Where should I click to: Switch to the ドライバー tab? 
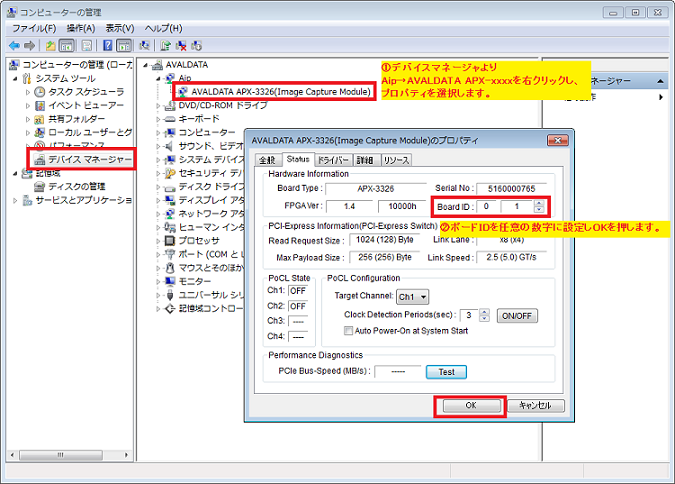point(334,160)
